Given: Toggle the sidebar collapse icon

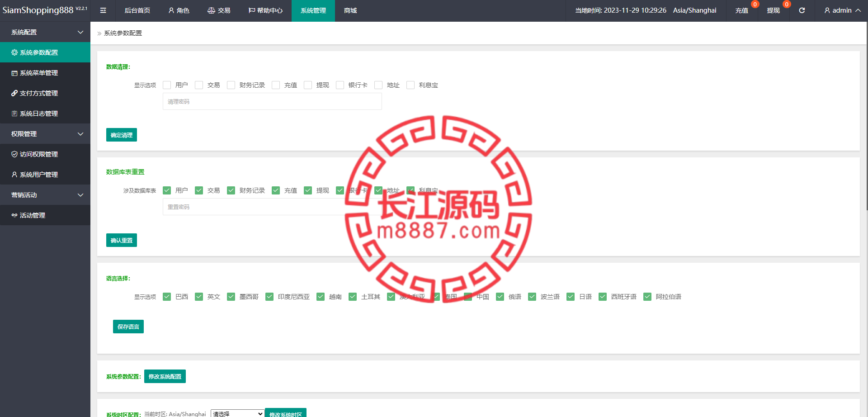Looking at the screenshot, I should [x=103, y=10].
